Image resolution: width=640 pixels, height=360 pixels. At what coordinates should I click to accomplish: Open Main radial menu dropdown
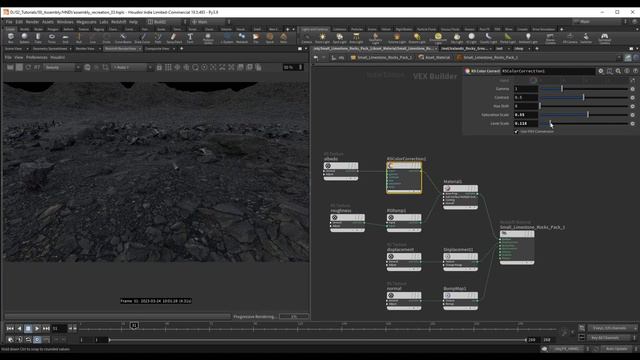[211, 22]
